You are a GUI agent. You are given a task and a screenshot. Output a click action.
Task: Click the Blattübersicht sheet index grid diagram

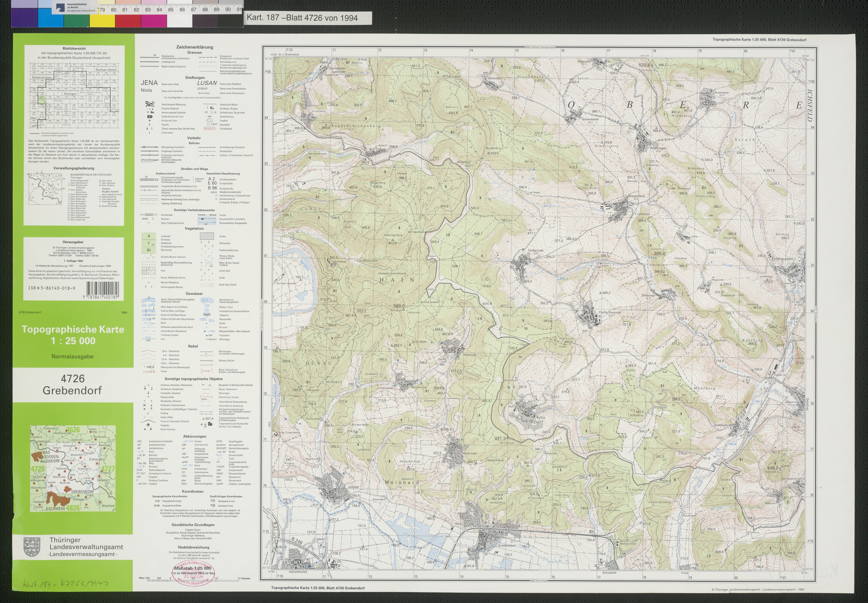74,96
